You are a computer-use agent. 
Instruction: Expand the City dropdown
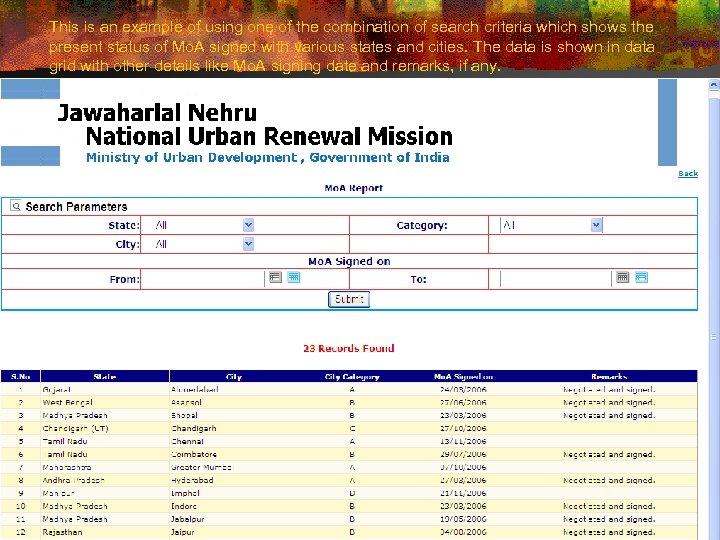pos(248,244)
